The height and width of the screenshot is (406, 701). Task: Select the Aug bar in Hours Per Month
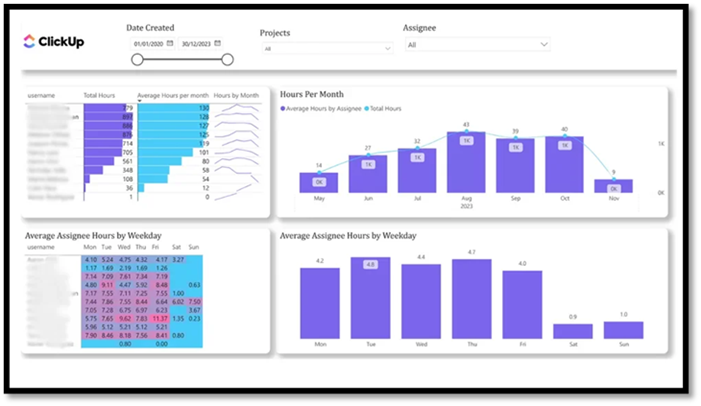[465, 162]
